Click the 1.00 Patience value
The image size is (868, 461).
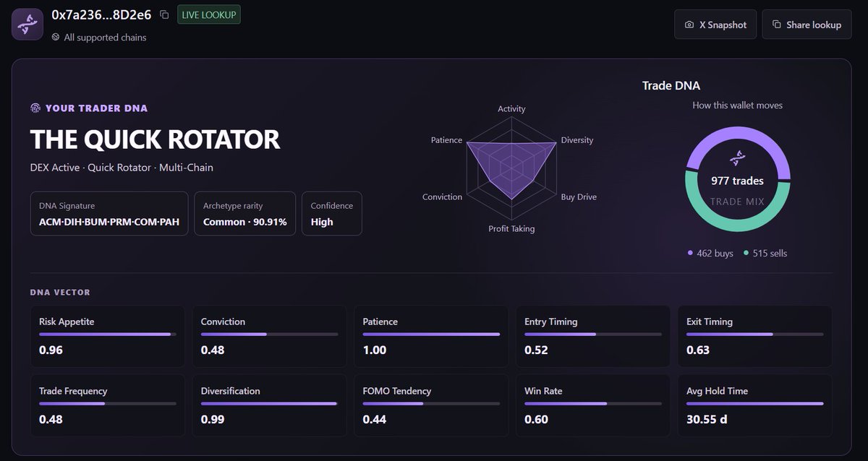[375, 350]
